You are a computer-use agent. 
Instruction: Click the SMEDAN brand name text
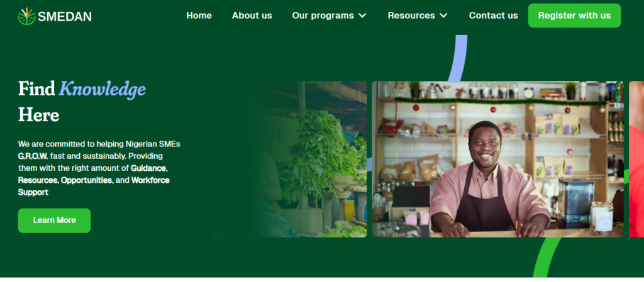tap(65, 17)
